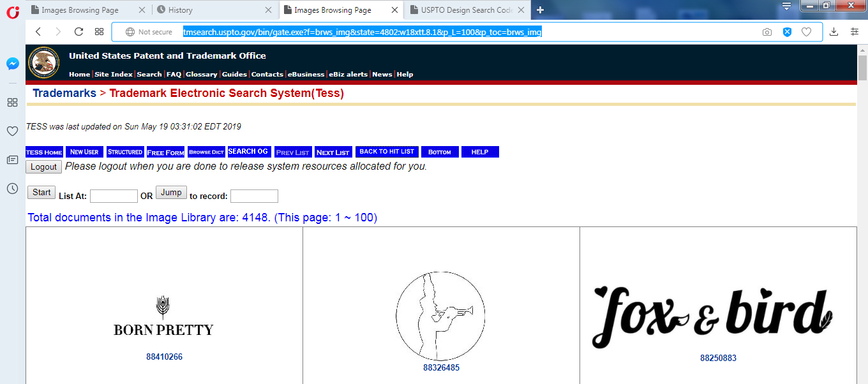Screen dimensions: 868x384
Task: Open Glossary in USPTO navigation
Action: click(x=202, y=75)
